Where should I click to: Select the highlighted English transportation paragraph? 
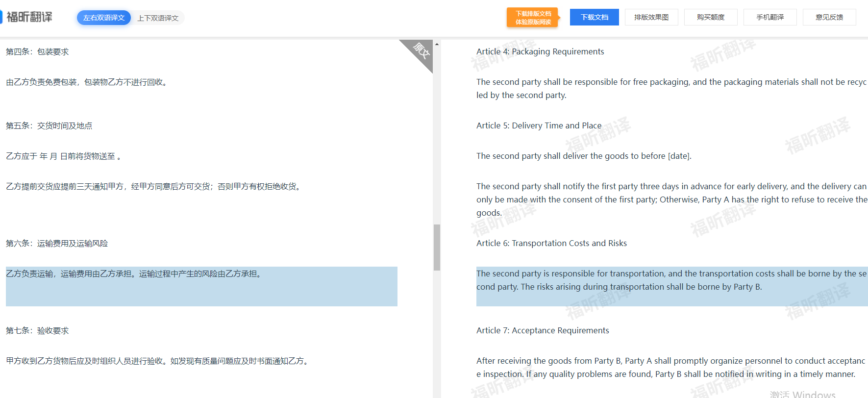(x=672, y=286)
